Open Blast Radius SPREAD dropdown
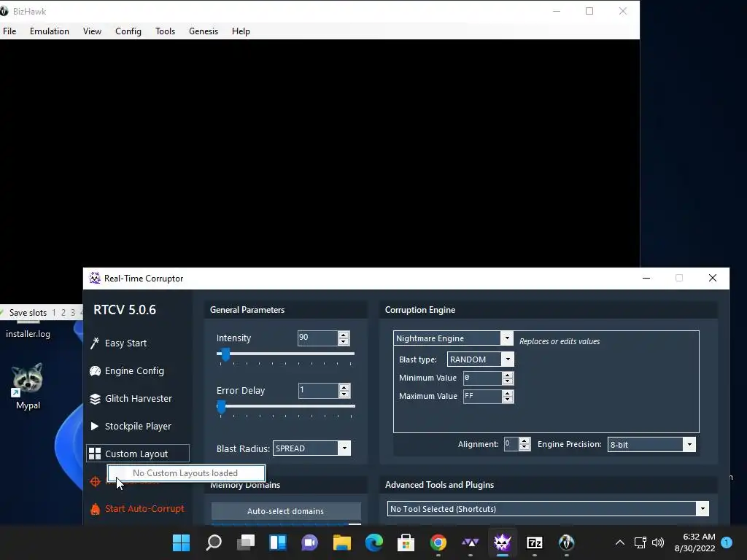 click(344, 448)
